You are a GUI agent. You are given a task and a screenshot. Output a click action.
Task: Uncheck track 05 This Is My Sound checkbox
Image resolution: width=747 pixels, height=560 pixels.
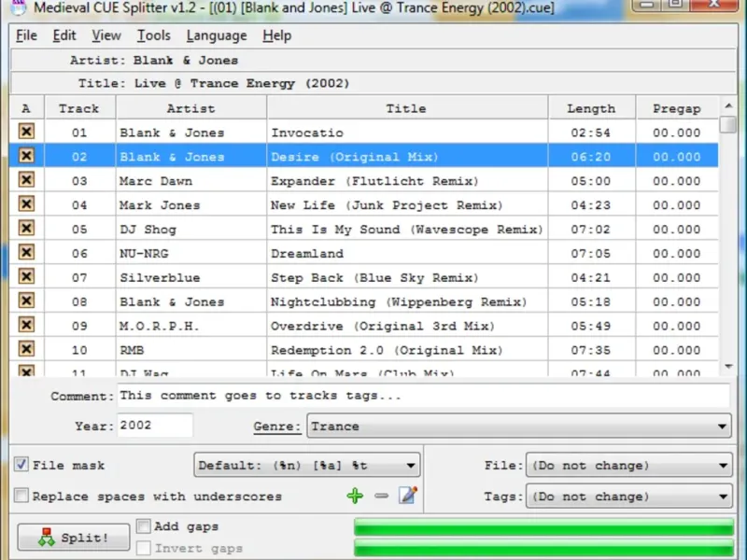click(x=26, y=228)
